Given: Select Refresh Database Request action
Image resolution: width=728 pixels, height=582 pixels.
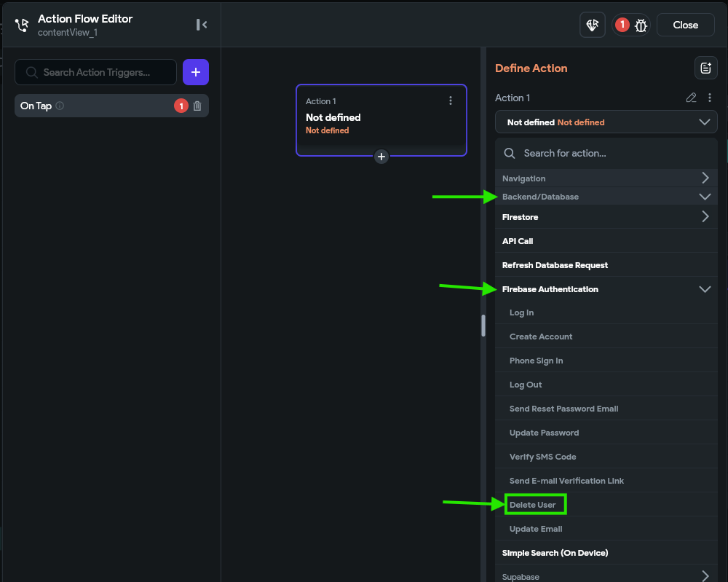Looking at the screenshot, I should coord(606,265).
